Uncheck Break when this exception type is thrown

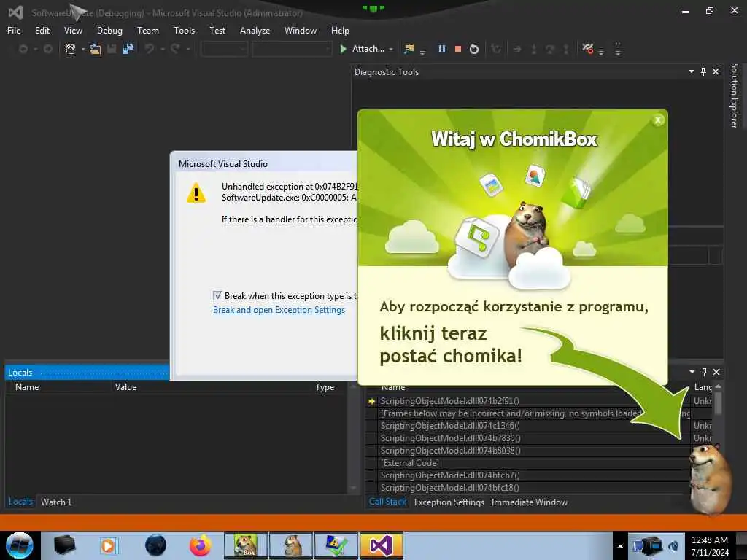(217, 296)
